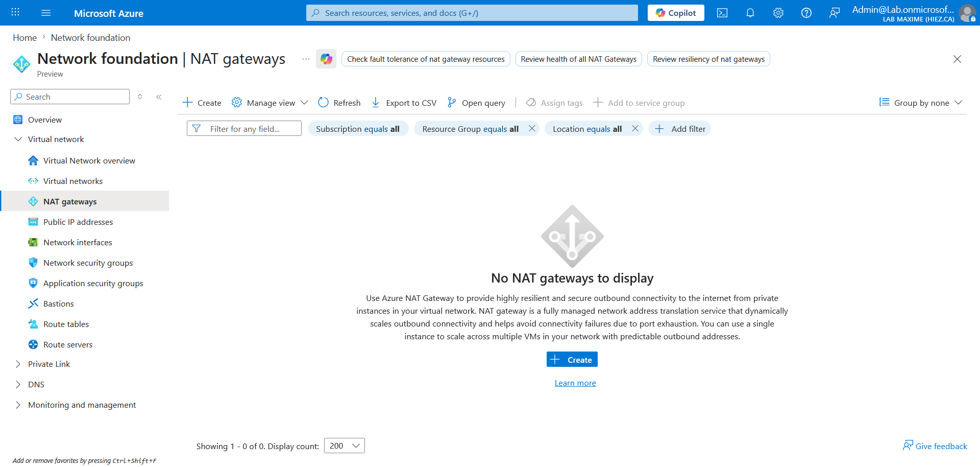The height and width of the screenshot is (467, 980).
Task: Click the Create toolbar button
Action: [202, 103]
